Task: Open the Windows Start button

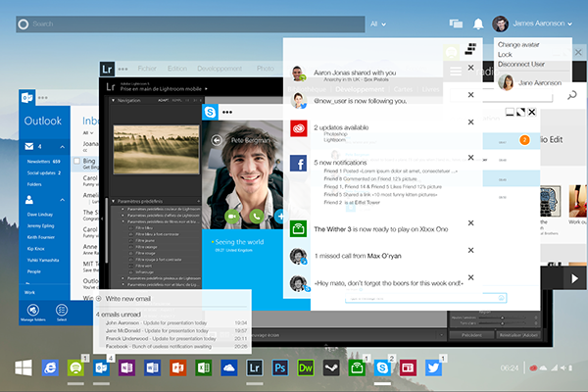Action: click(24, 367)
